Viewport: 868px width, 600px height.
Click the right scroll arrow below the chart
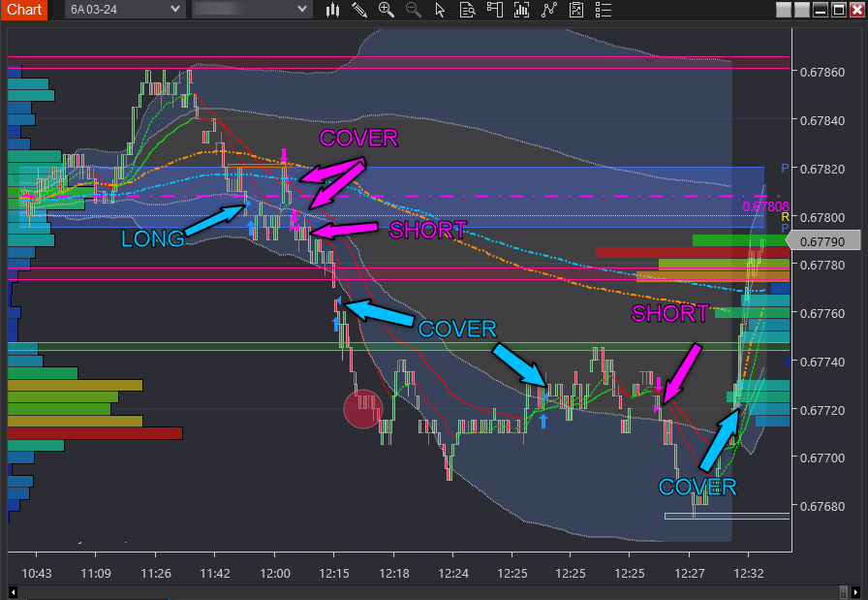pyautogui.click(x=856, y=592)
